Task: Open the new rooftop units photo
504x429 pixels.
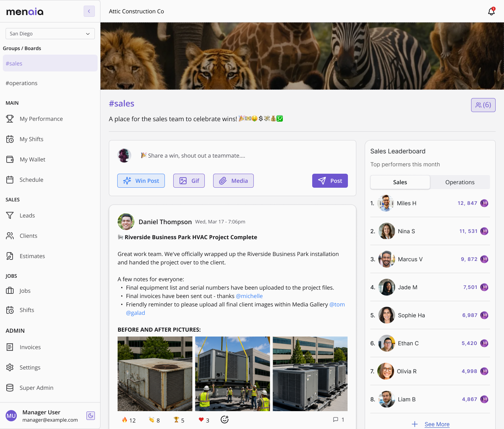Action: coord(310,374)
